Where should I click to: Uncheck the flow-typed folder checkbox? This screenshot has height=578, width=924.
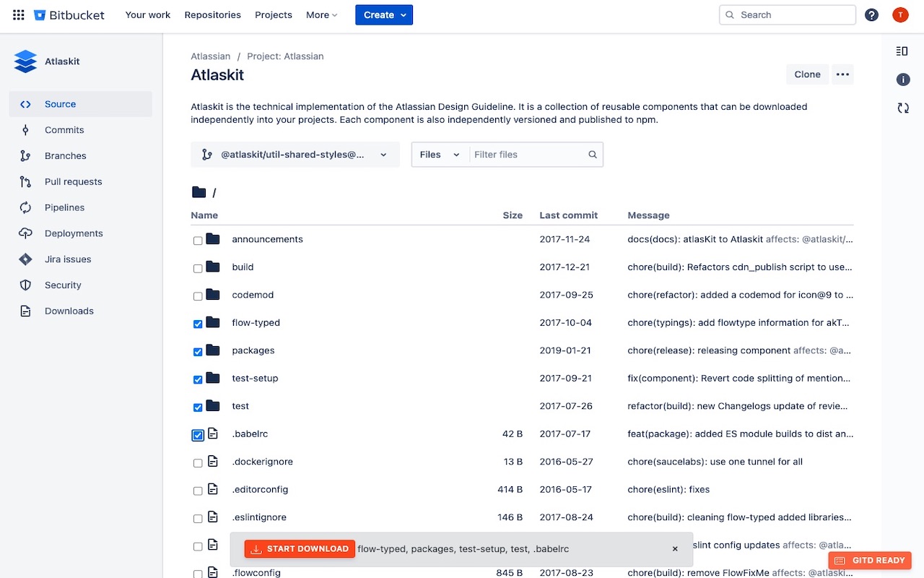click(198, 324)
